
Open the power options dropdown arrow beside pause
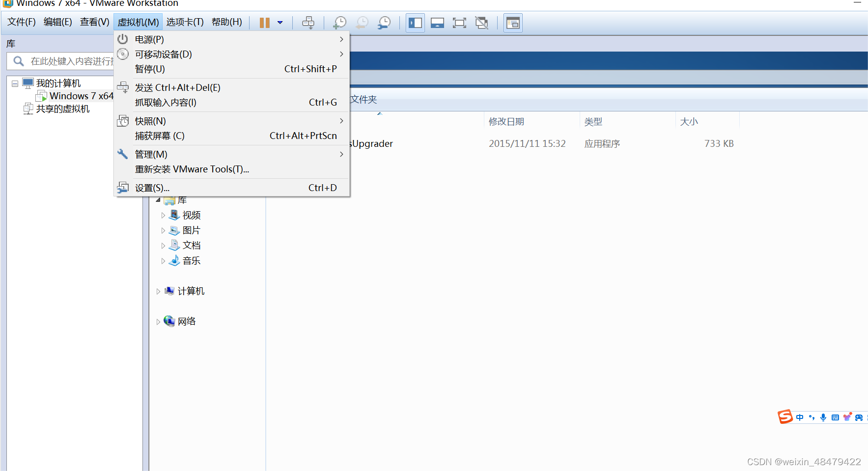coord(280,23)
